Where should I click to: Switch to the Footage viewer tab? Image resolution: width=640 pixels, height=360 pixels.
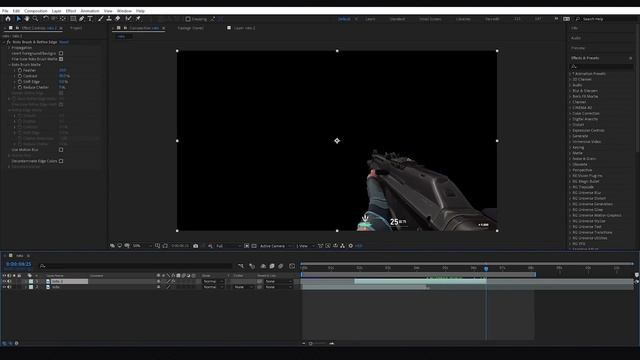point(191,28)
